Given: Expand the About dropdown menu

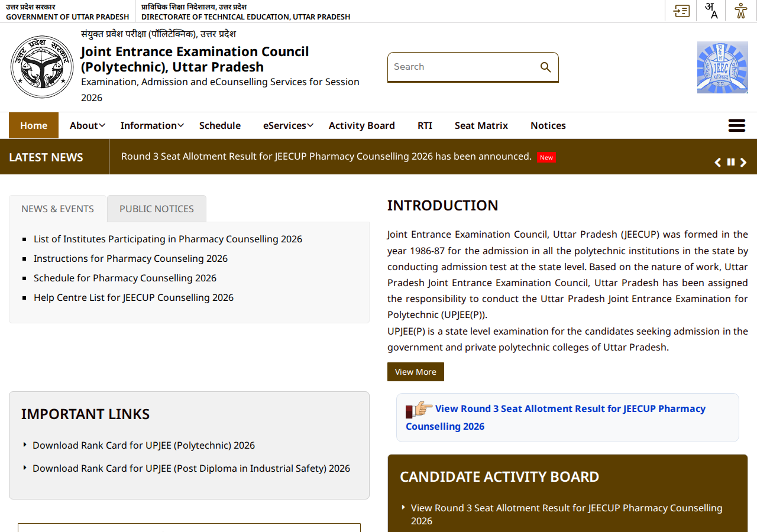Looking at the screenshot, I should click(x=87, y=125).
